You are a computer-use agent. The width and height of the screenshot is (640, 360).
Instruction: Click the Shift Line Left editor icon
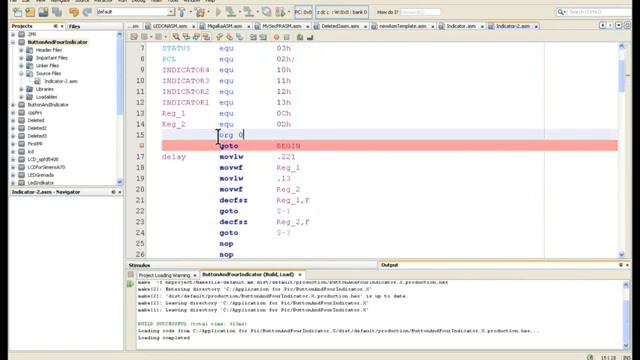[x=253, y=37]
